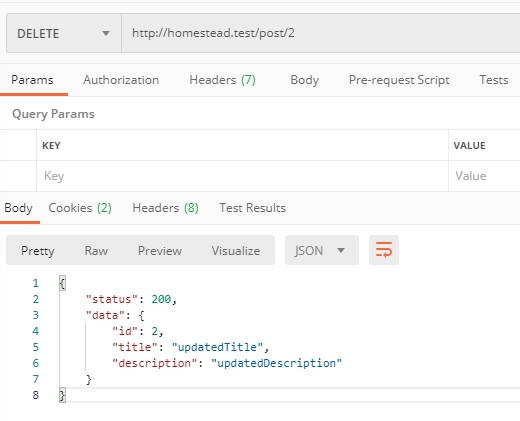This screenshot has height=421, width=520.
Task: Select the Pretty response view
Action: [x=38, y=251]
